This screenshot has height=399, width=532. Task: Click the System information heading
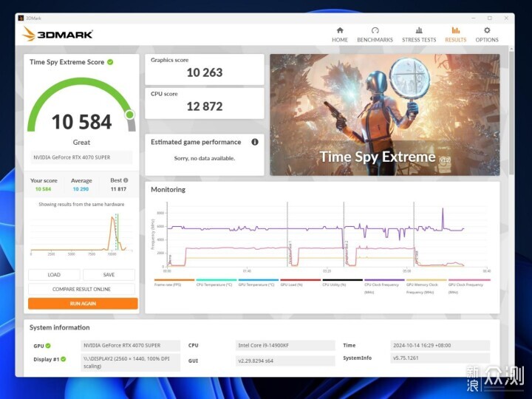coord(60,327)
